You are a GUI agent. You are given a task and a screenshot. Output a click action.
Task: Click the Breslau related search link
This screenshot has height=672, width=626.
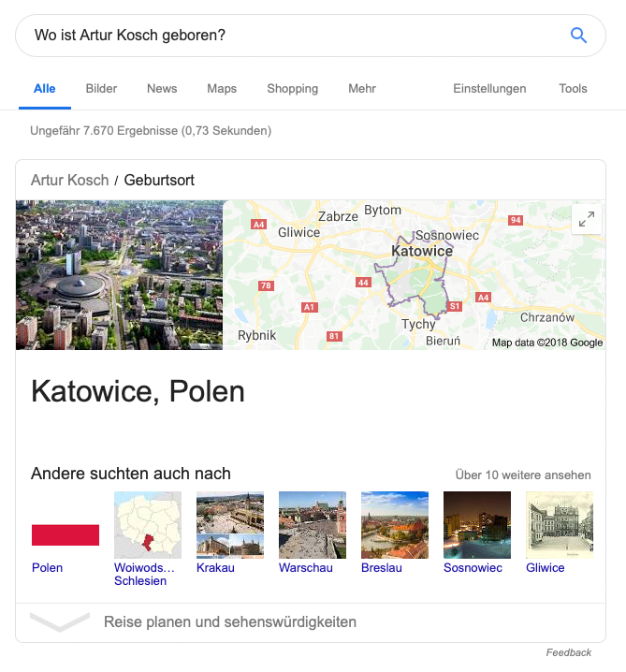pyautogui.click(x=382, y=568)
